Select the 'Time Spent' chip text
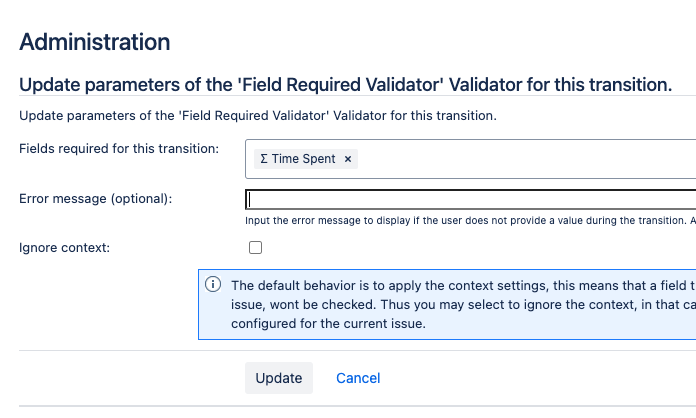Viewport: 696px width, 418px height. pos(304,158)
